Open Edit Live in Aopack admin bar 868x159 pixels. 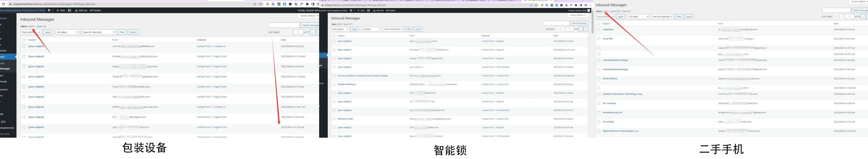coord(81,10)
